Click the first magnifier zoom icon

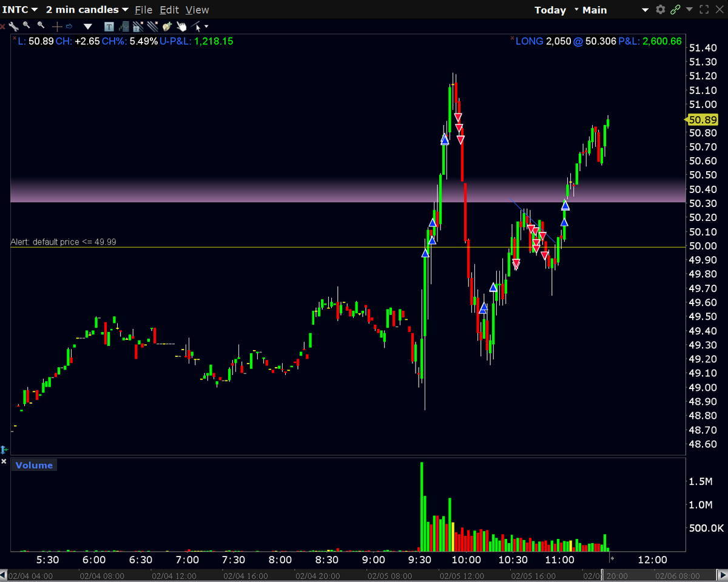(27, 26)
